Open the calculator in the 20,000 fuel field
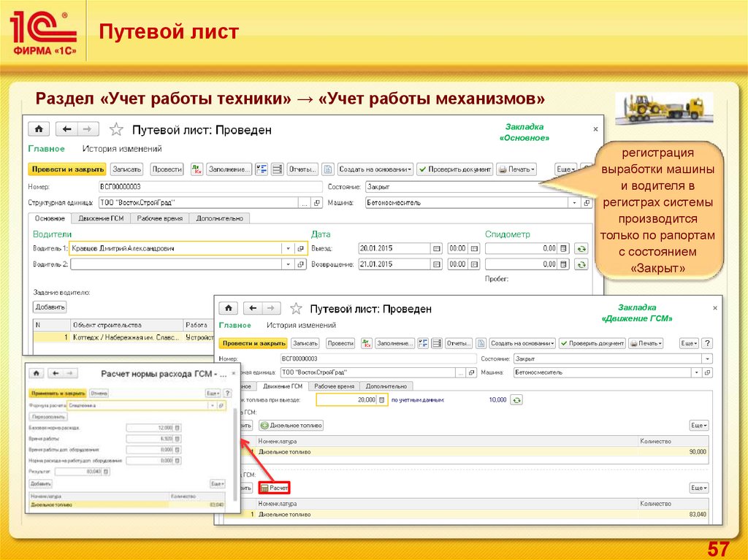748x560 pixels. click(382, 400)
